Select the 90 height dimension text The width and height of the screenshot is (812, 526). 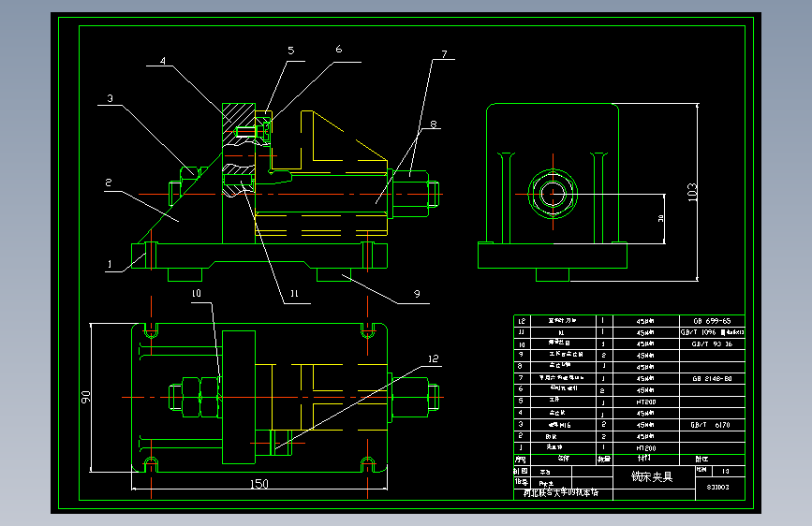point(85,397)
